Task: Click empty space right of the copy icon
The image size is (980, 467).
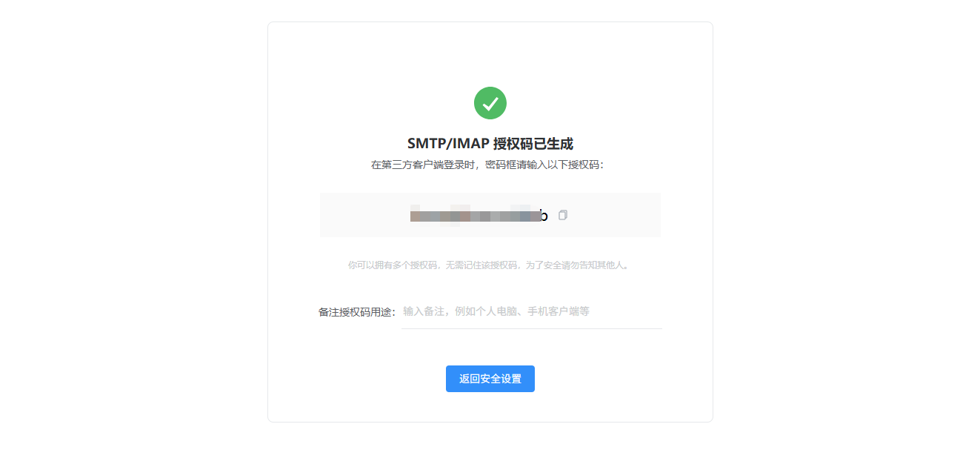Action: [x=615, y=215]
